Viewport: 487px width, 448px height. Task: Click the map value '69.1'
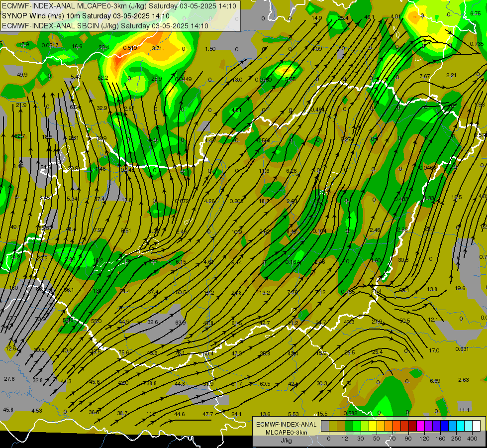point(404,290)
